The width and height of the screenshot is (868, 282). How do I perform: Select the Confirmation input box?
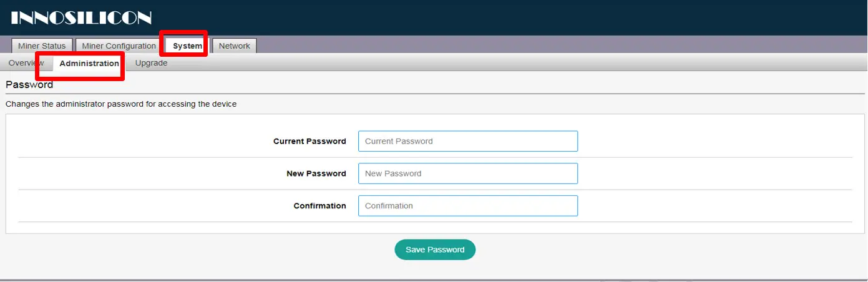click(467, 206)
